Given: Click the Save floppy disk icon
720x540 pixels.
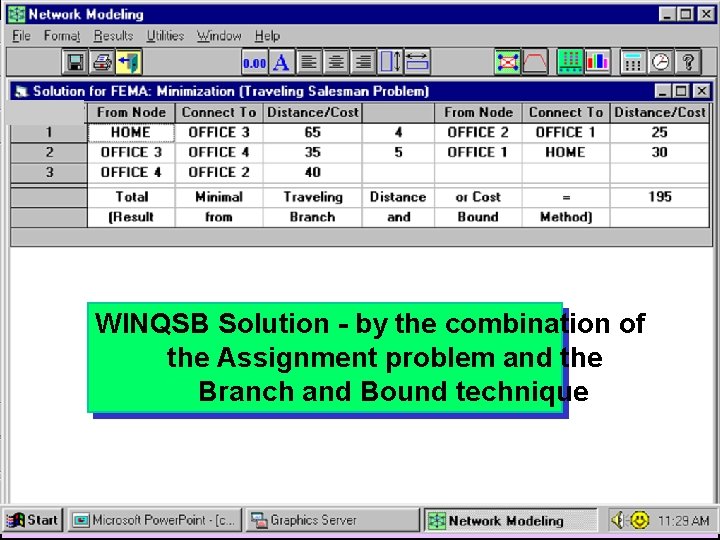Looking at the screenshot, I should [x=75, y=62].
